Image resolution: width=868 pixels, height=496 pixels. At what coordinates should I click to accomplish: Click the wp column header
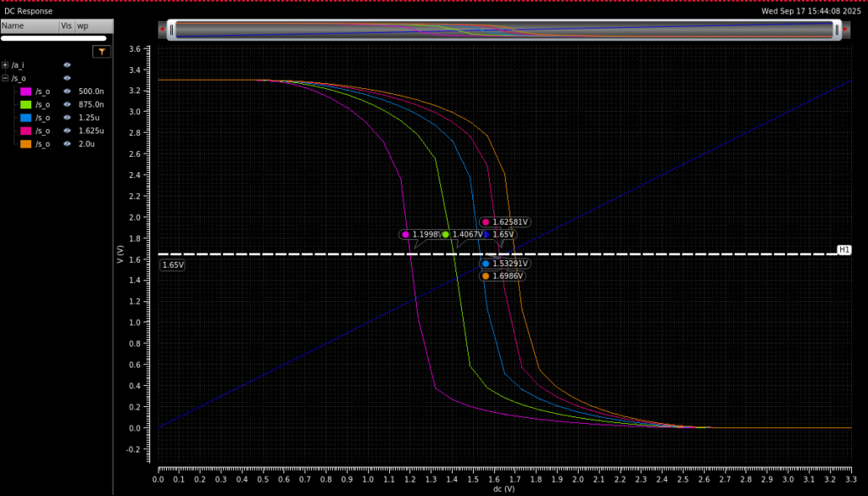(x=83, y=26)
